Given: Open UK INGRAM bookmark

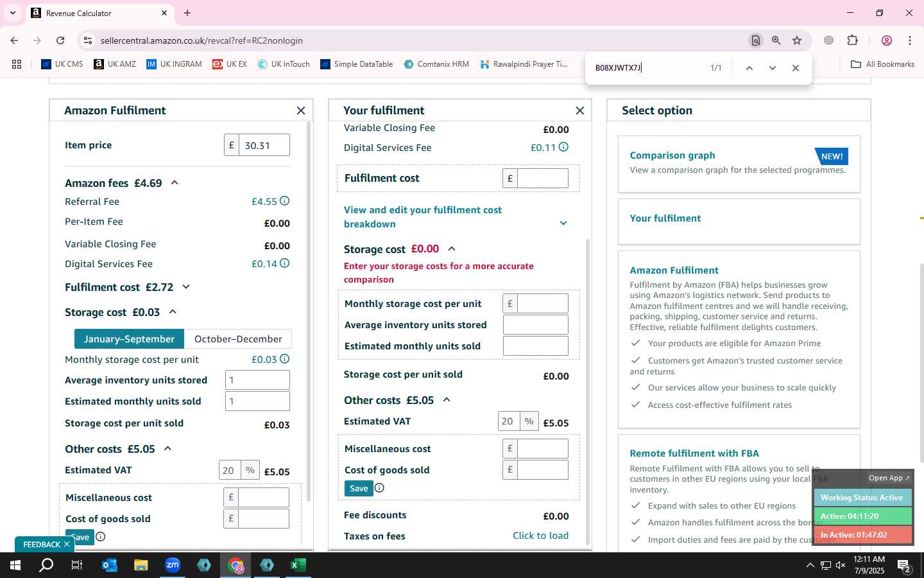Looking at the screenshot, I should [x=174, y=64].
